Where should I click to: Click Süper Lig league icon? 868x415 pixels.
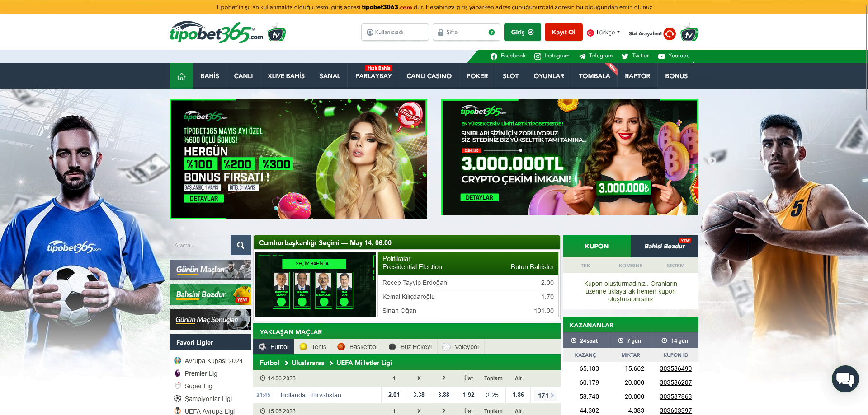tap(178, 386)
